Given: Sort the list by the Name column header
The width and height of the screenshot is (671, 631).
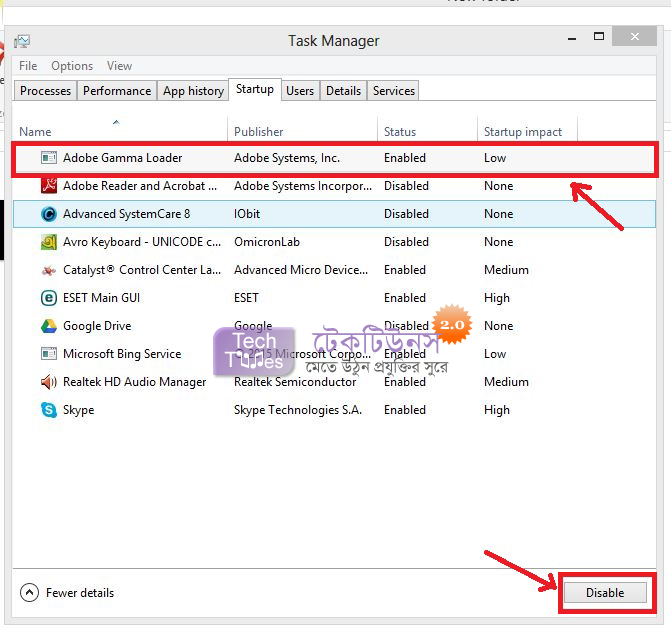Looking at the screenshot, I should coord(36,132).
